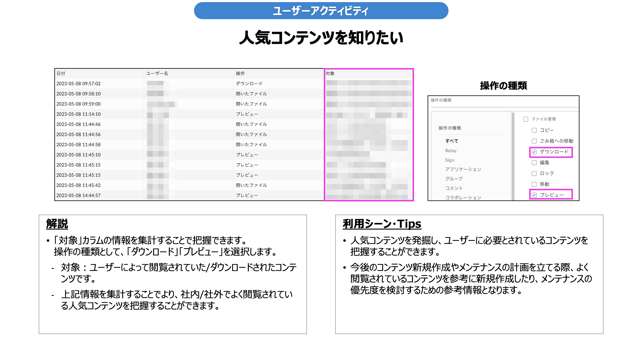Check the 編集 checkbox
644x356 pixels.
tap(534, 163)
